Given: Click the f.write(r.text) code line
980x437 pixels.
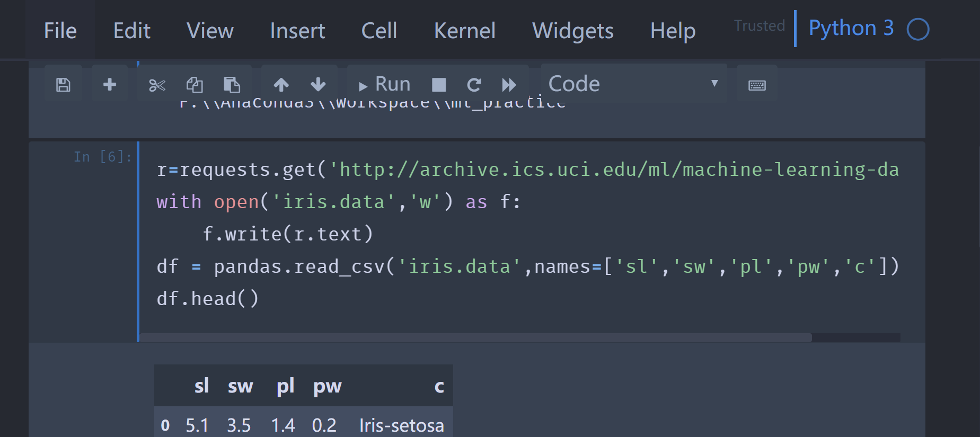Looking at the screenshot, I should coord(288,234).
